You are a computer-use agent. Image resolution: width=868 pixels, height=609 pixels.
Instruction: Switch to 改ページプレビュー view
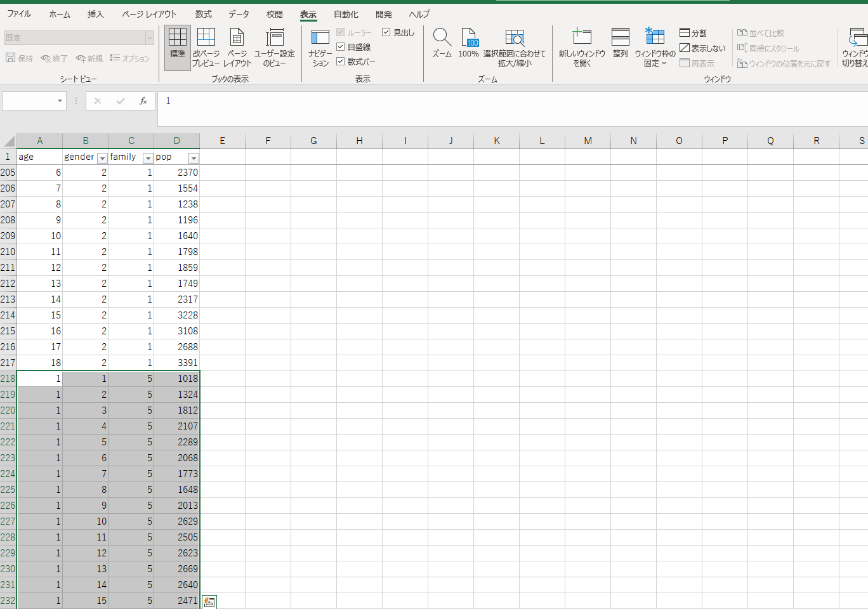click(x=206, y=38)
